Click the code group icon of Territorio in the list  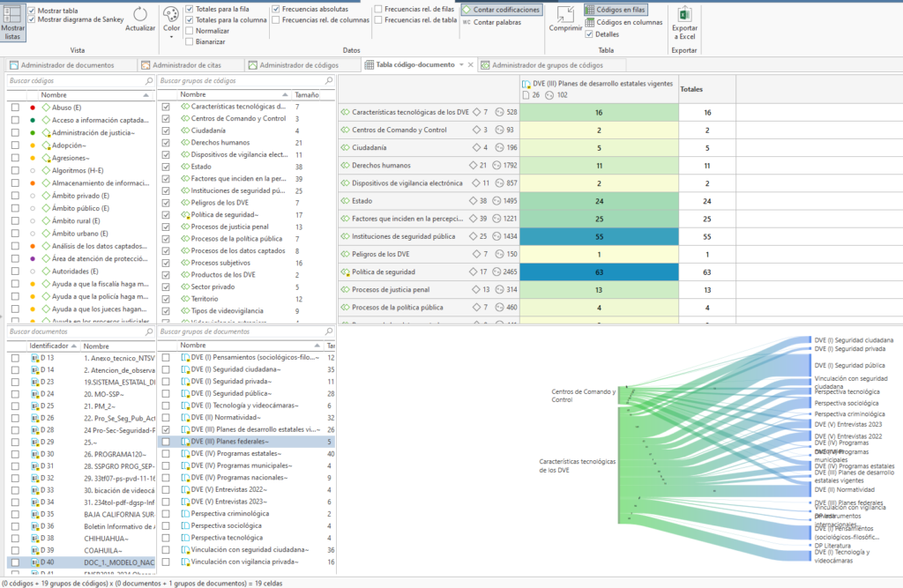pos(185,299)
